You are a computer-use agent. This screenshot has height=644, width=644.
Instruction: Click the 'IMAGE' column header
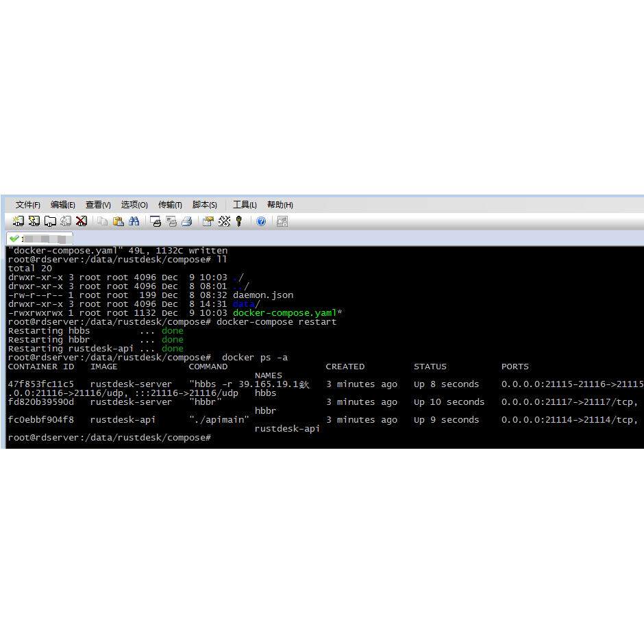click(x=103, y=367)
